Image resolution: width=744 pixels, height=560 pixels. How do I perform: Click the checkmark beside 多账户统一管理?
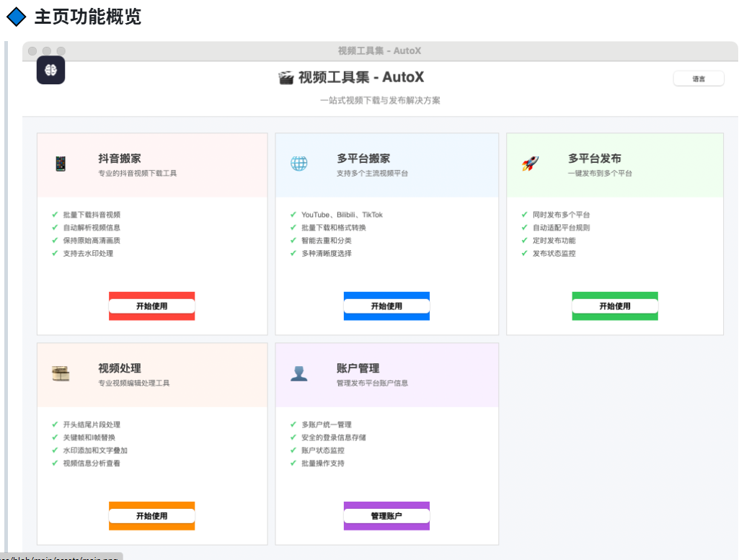293,425
